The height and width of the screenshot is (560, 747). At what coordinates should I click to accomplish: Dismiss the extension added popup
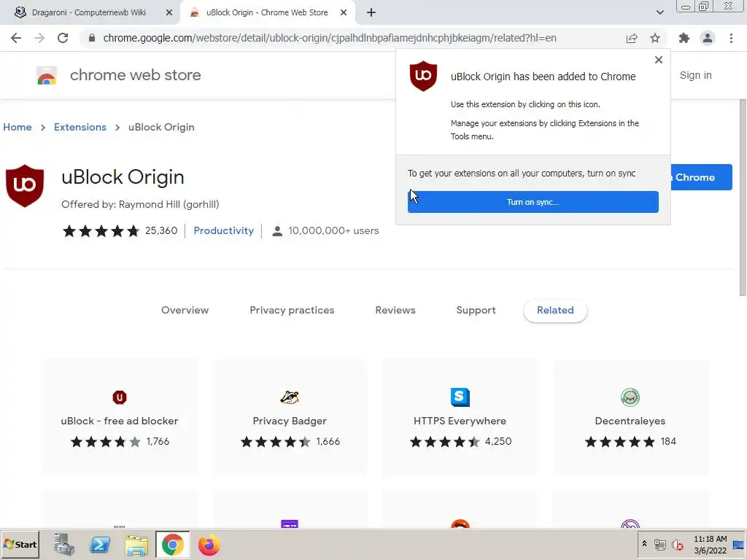(659, 60)
